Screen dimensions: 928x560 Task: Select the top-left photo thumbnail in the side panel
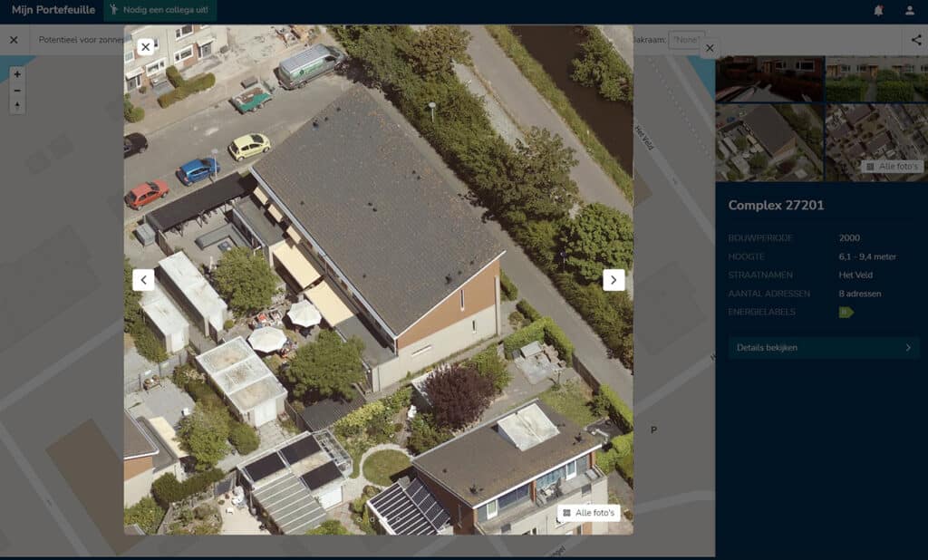click(x=769, y=80)
